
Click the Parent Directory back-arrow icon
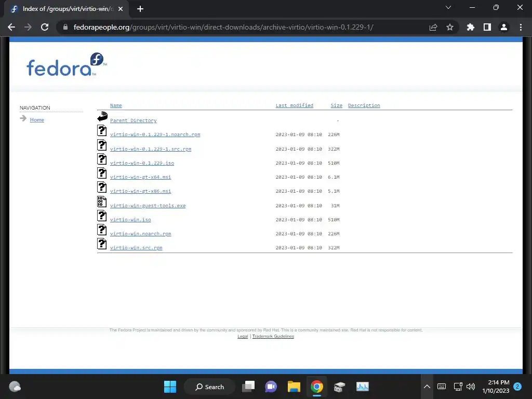pos(102,116)
